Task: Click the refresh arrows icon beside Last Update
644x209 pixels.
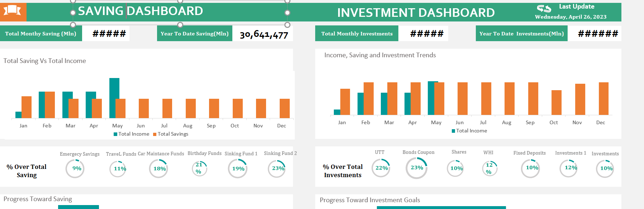Action: pyautogui.click(x=544, y=8)
